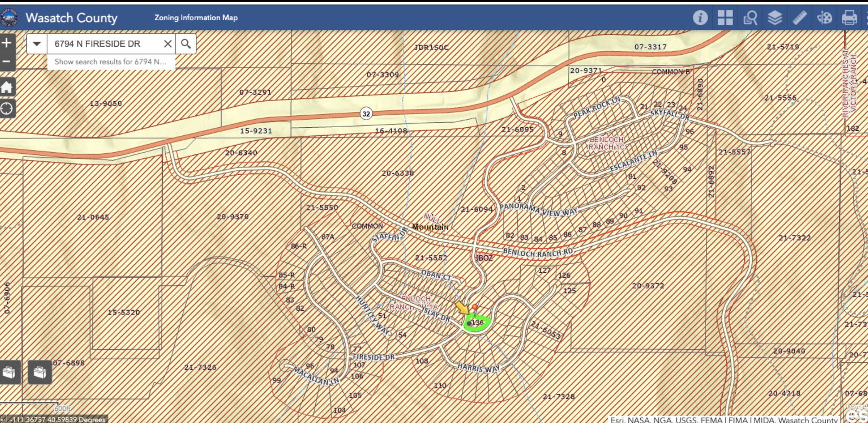Open the Layer List widget
The height and width of the screenshot is (423, 868).
[x=775, y=18]
